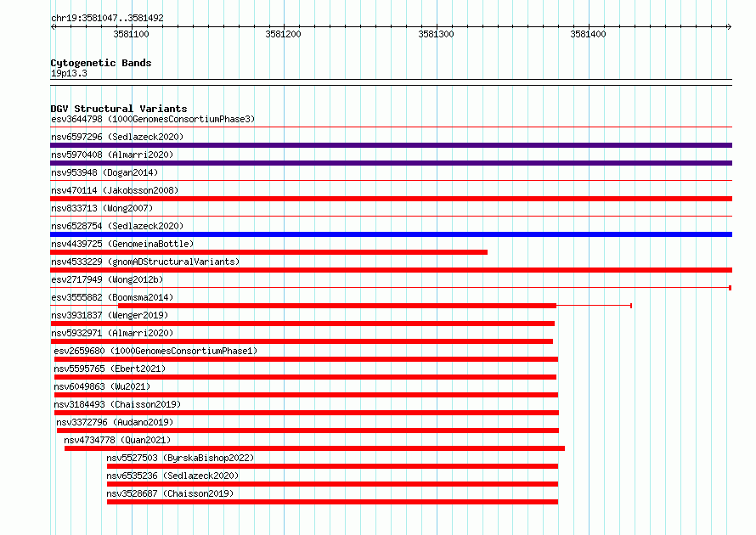Click the Cytogenetic Bands track title
Image resolution: width=756 pixels, height=535 pixels.
click(x=101, y=63)
